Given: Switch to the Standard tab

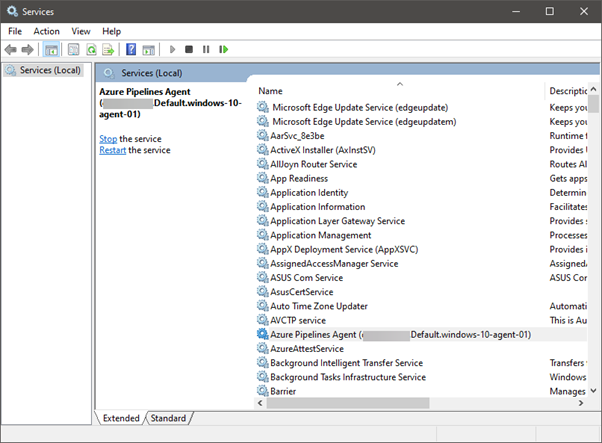Looking at the screenshot, I should (168, 418).
